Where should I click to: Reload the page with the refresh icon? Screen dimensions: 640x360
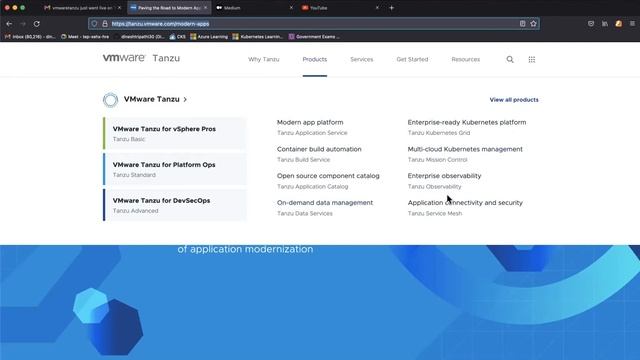[36, 24]
